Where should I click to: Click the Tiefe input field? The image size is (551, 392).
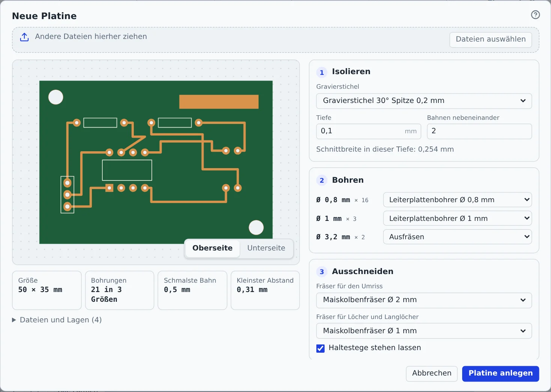click(x=368, y=131)
